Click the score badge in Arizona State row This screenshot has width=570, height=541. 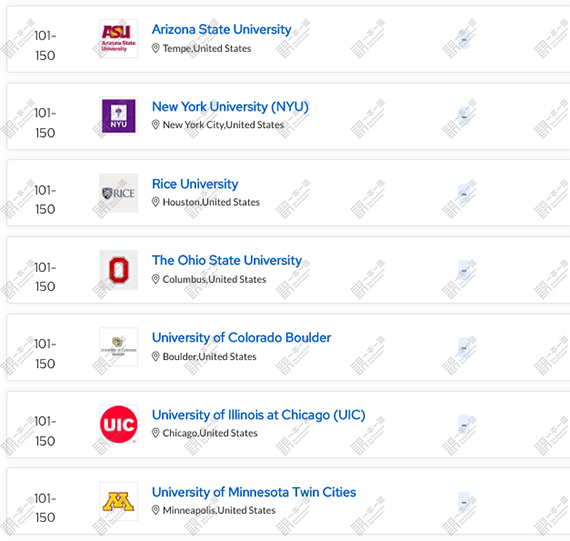(464, 39)
